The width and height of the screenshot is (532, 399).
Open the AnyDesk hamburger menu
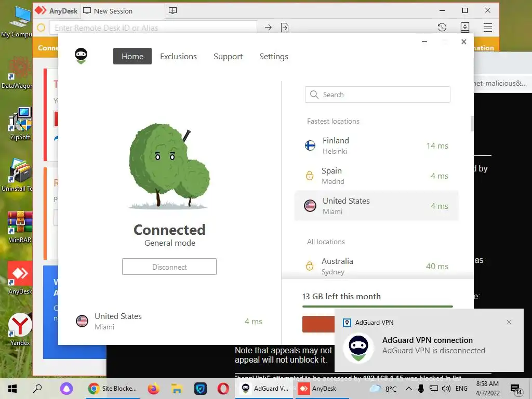[x=487, y=28]
